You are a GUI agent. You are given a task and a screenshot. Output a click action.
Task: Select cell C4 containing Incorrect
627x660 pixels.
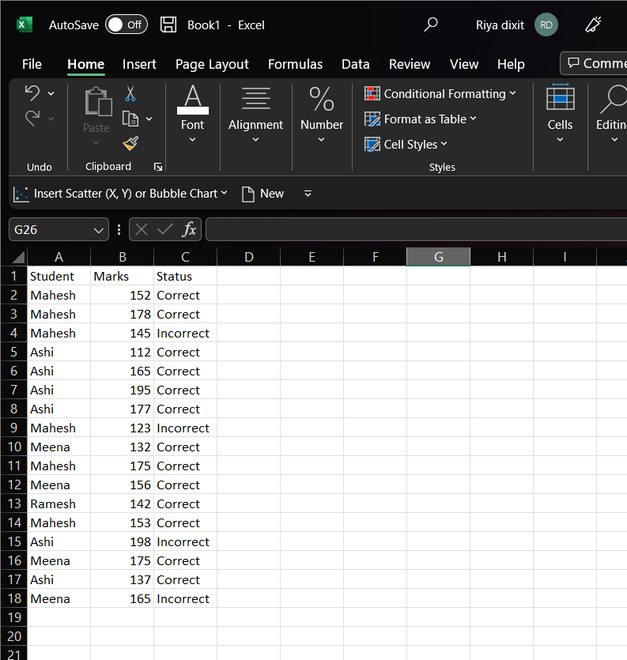184,333
